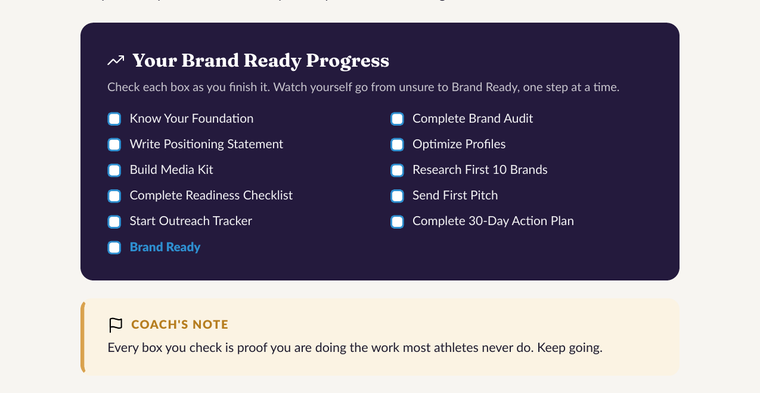Check the Research First 10 Brands box
This screenshot has height=393, width=760.
click(397, 170)
